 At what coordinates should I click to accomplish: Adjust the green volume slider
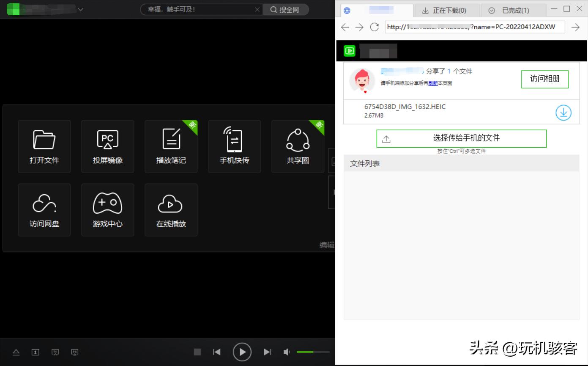[313, 352]
